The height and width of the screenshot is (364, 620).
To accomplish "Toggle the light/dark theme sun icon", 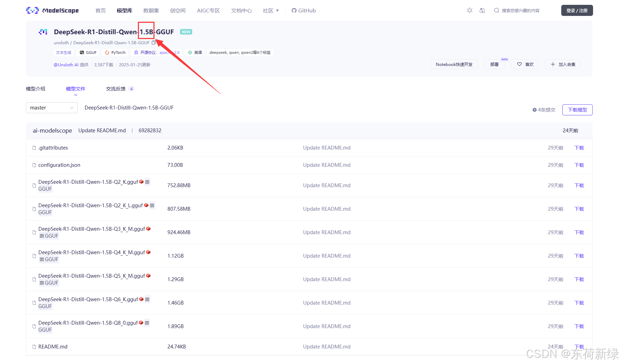I will [470, 10].
